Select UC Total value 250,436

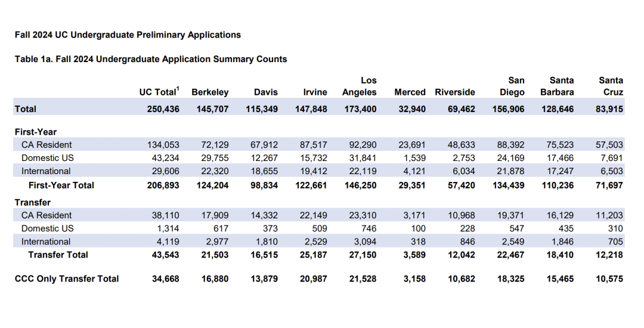(163, 109)
